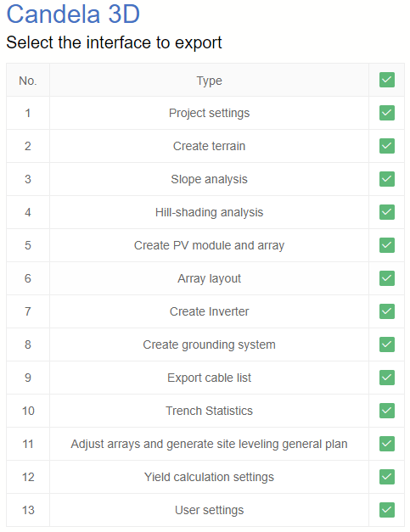Click the Type column header
The image size is (410, 532).
click(x=209, y=81)
